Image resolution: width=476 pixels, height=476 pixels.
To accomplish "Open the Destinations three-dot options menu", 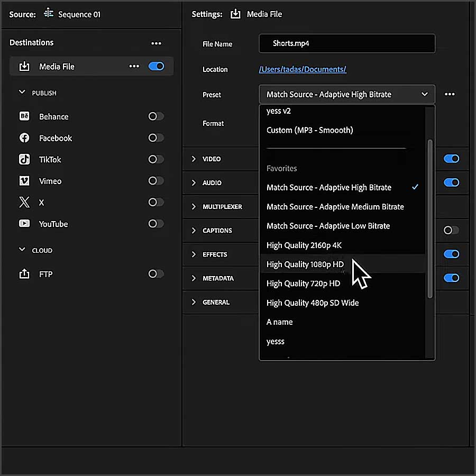I will click(x=156, y=43).
